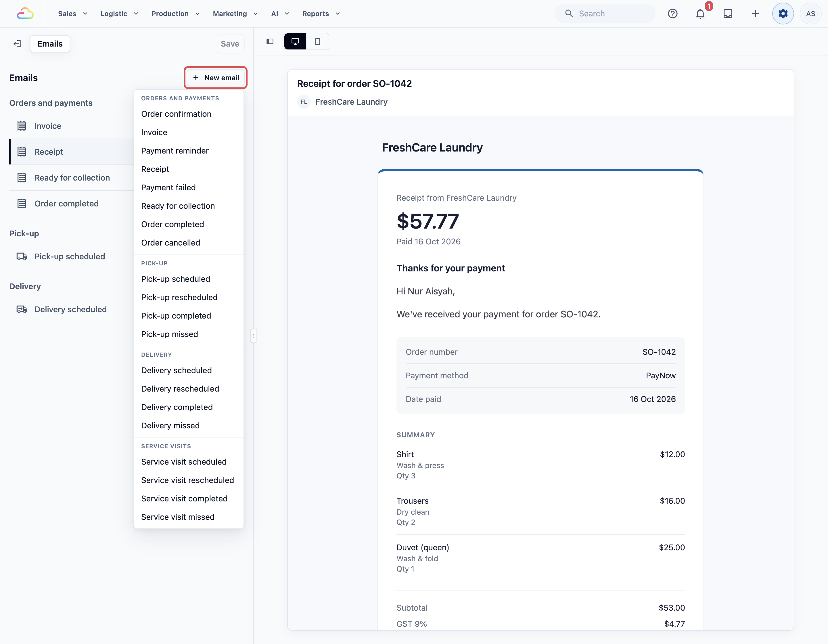Click the FL sender avatar
Screen dimensions: 828x644
304,102
